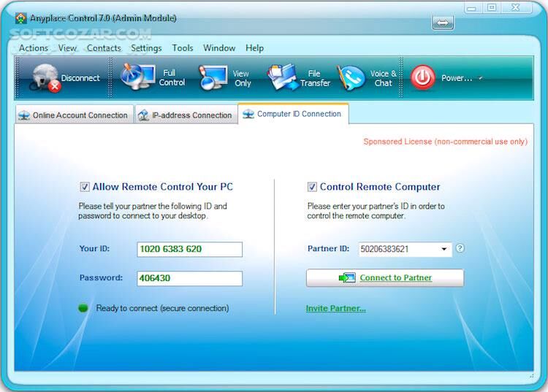The width and height of the screenshot is (548, 392).
Task: Click the red Power button icon
Action: click(x=422, y=77)
